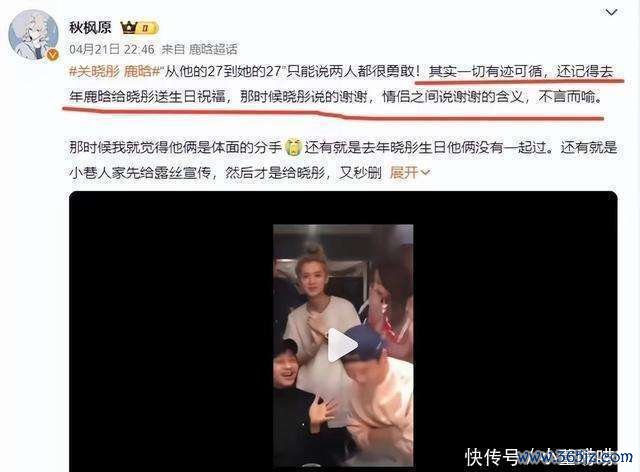Click the orange verified badge on avatar
Screen dimensions: 640x472
pos(53,54)
